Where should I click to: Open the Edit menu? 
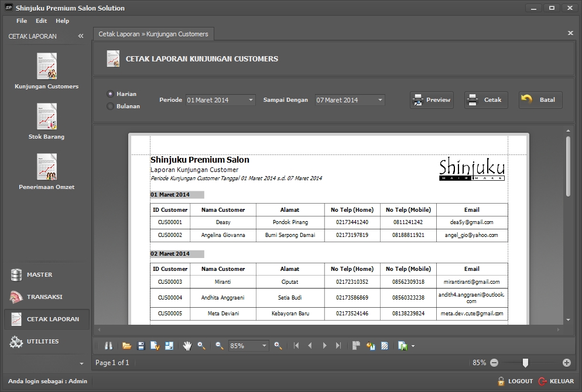(41, 21)
